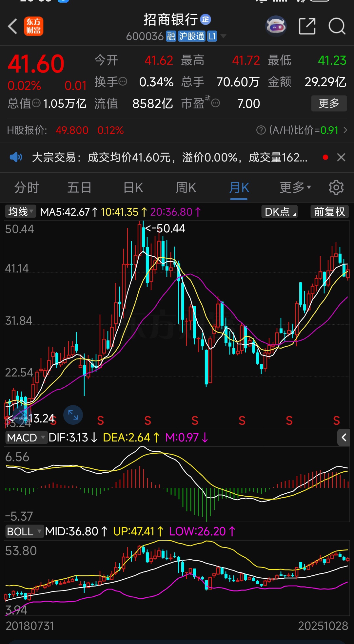Tap the red dot on news ticker
The width and height of the screenshot is (354, 644).
pos(325,157)
